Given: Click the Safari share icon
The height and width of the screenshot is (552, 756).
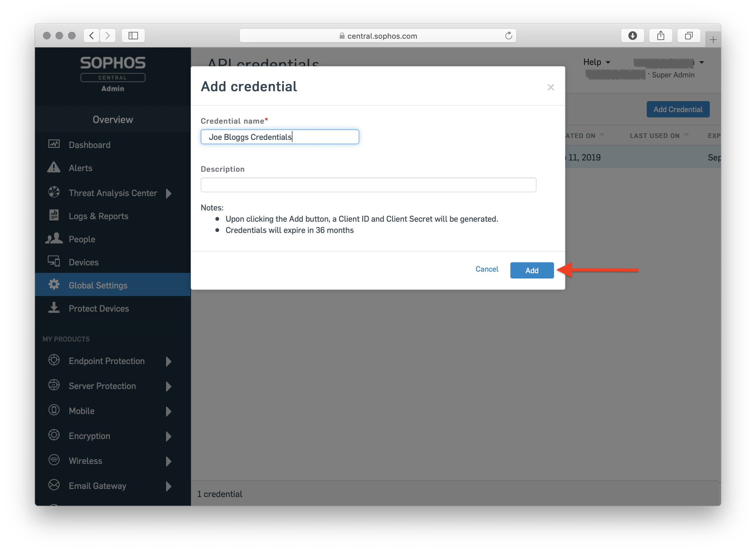Looking at the screenshot, I should click(x=660, y=36).
